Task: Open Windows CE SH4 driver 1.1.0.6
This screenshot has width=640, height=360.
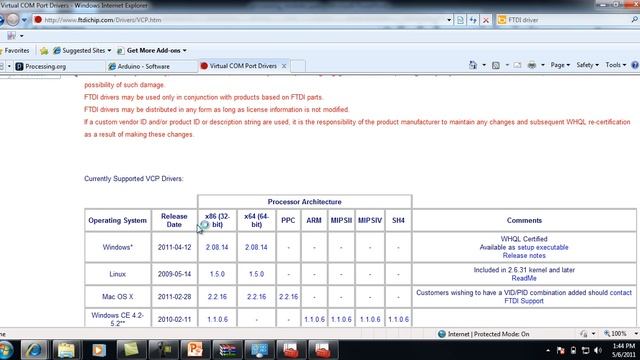Action: pyautogui.click(x=398, y=319)
